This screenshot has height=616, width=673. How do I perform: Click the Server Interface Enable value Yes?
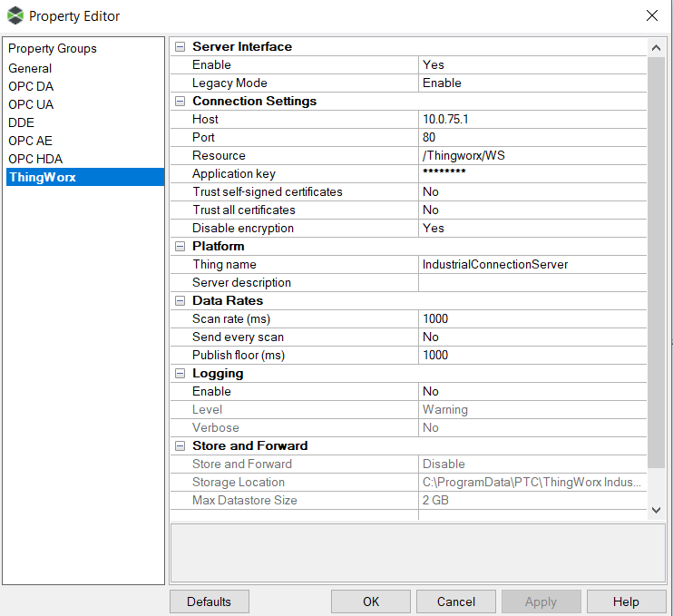[x=532, y=64]
